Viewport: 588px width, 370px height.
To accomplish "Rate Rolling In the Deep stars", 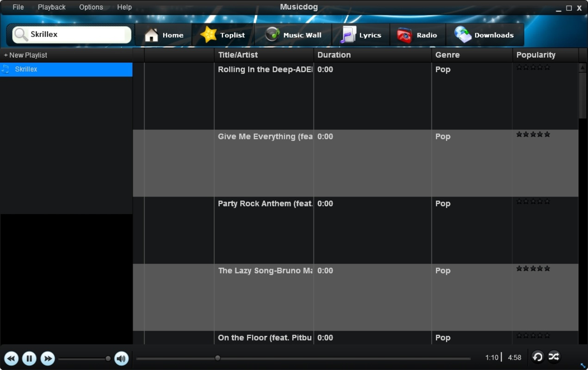I will [x=533, y=67].
